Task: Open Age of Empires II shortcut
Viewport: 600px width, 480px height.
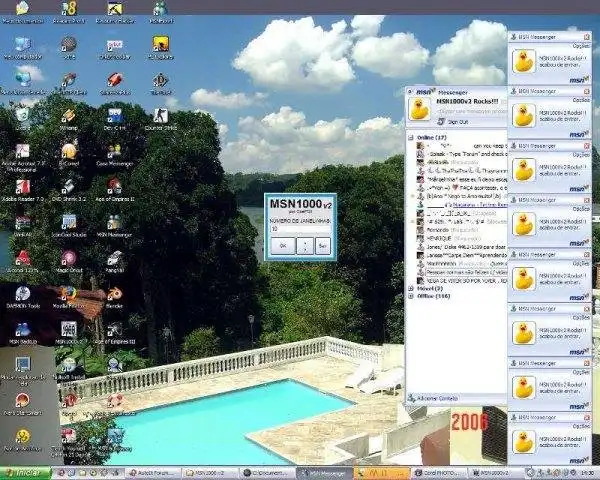Action: [114, 188]
